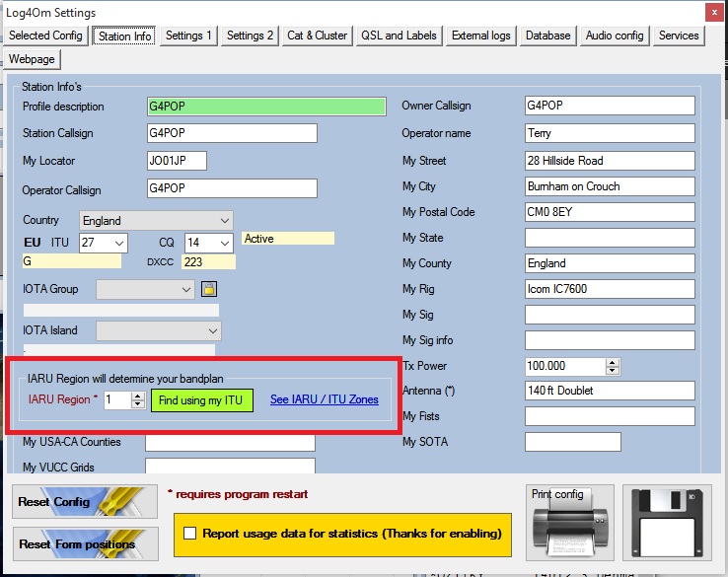Open the See IARU / ITU Zones link
The height and width of the screenshot is (577, 728).
325,399
